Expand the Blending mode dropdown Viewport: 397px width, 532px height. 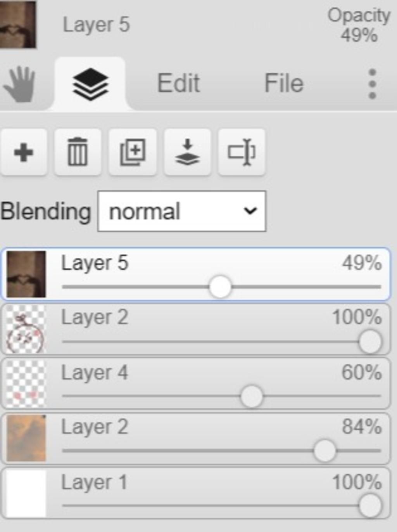tap(182, 211)
